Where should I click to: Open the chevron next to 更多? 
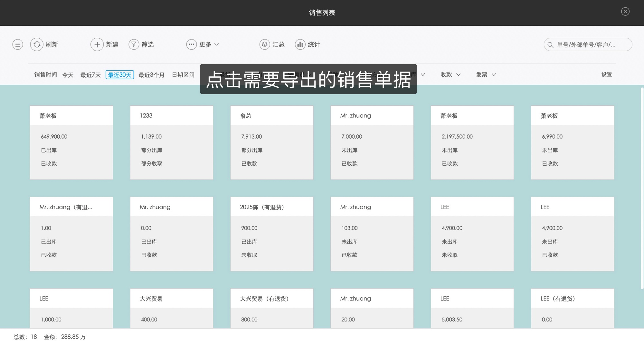tap(217, 44)
